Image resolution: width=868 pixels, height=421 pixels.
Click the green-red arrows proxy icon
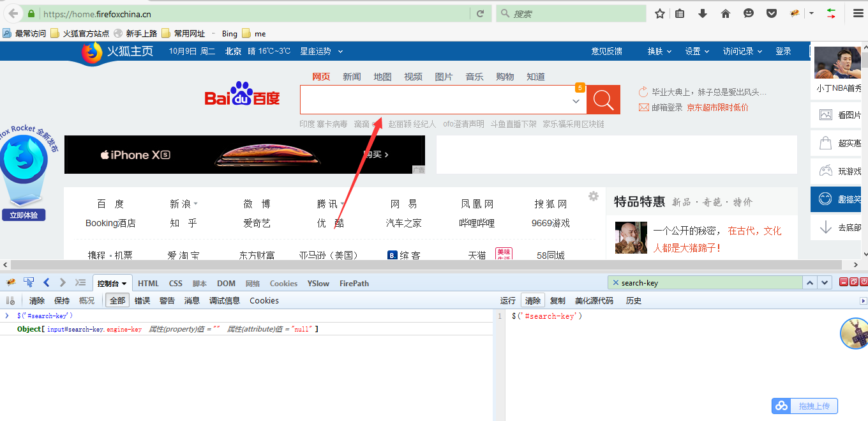tap(831, 13)
